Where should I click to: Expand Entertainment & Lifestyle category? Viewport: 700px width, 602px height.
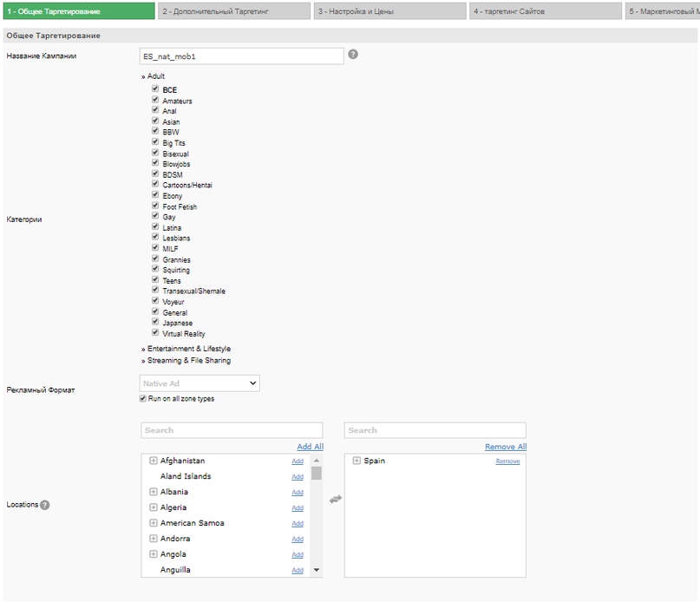186,349
